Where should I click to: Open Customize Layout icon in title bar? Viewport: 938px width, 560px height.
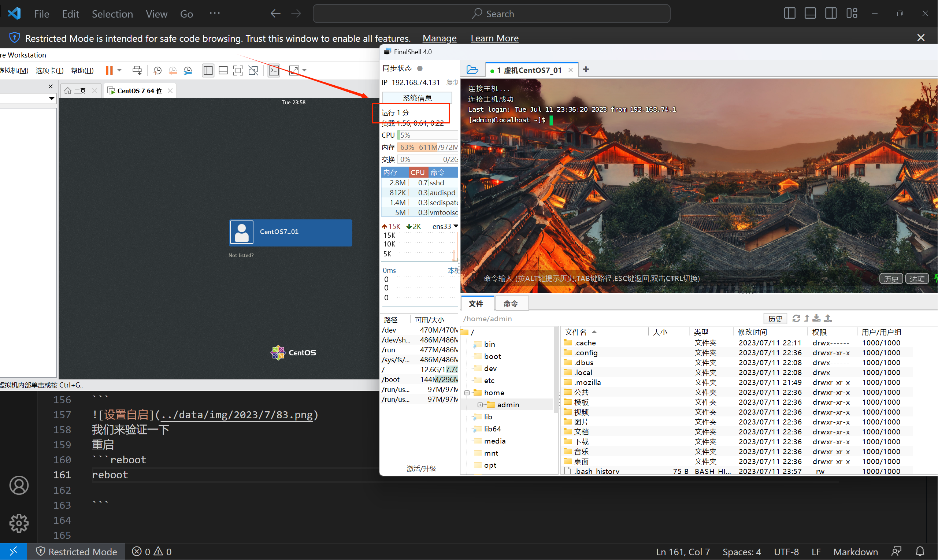pos(852,14)
